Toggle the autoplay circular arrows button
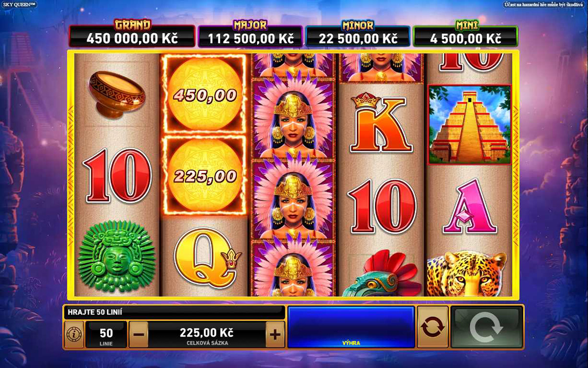Viewport: 588px width, 368px height. tap(433, 327)
